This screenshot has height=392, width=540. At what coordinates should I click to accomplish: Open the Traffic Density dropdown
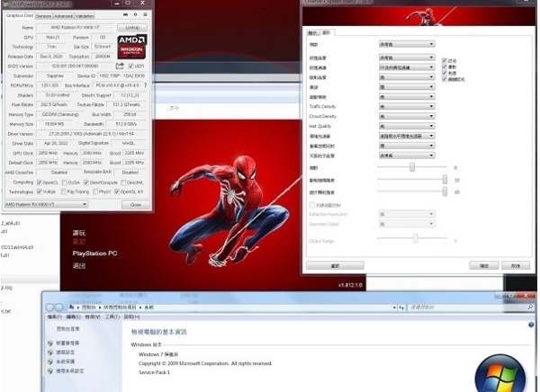coord(407,106)
